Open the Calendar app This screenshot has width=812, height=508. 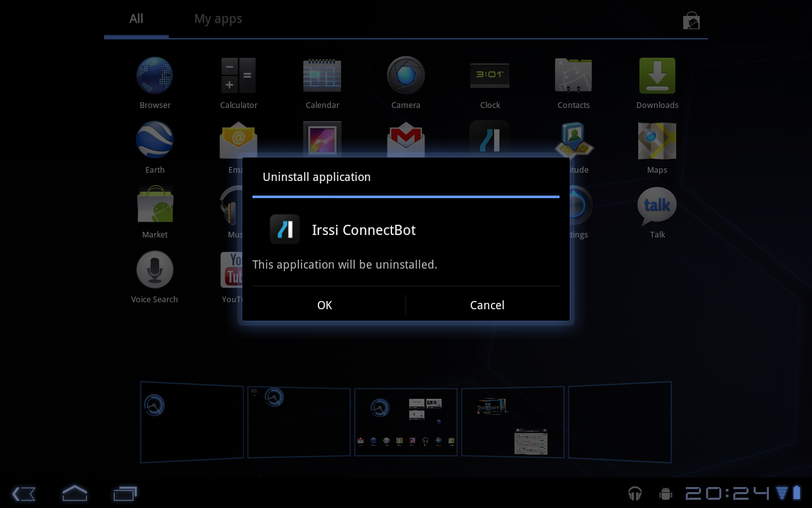pyautogui.click(x=322, y=75)
